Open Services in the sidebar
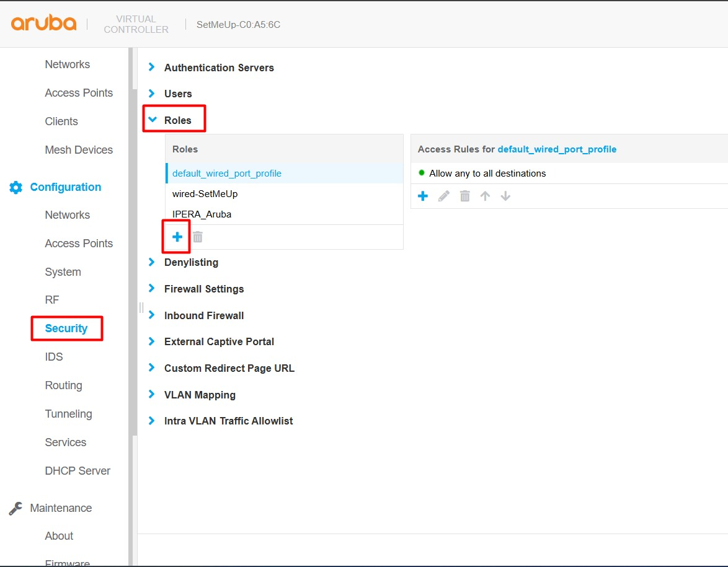The height and width of the screenshot is (567, 728). [x=66, y=442]
